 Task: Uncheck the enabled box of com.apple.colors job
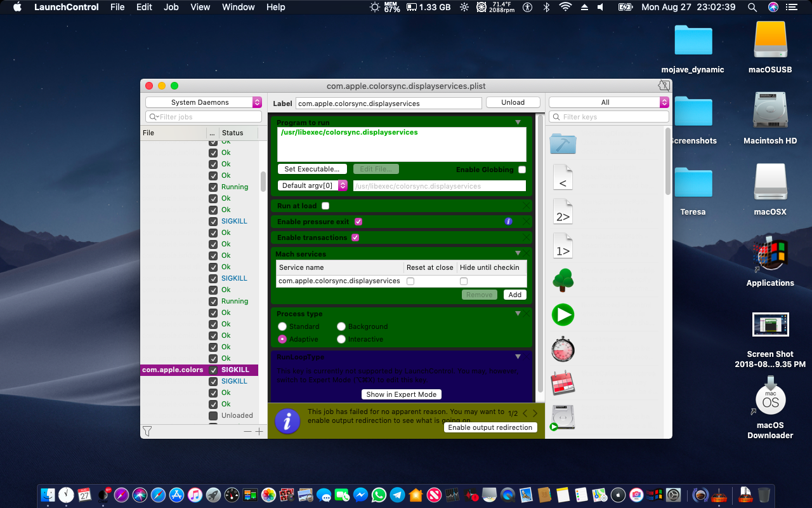click(213, 370)
